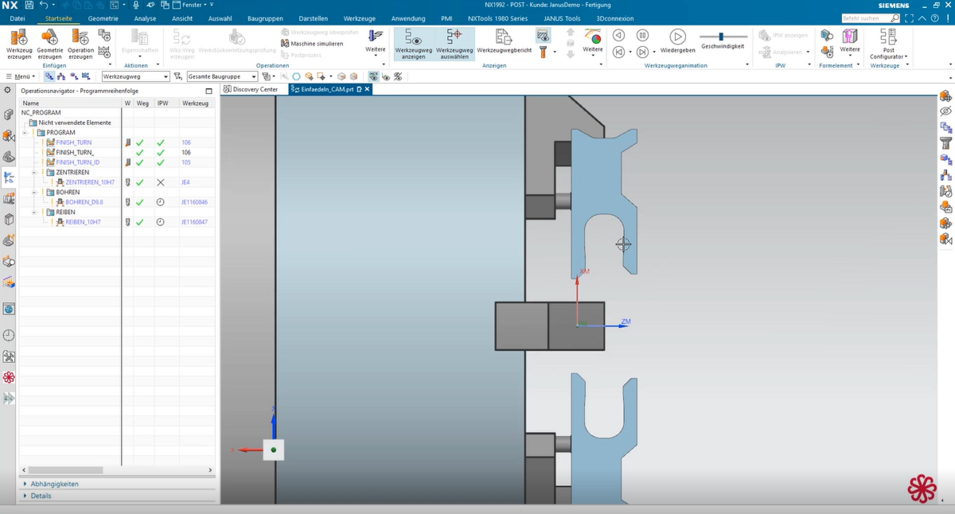Click the Geometrie erzeugen icon

tap(49, 43)
